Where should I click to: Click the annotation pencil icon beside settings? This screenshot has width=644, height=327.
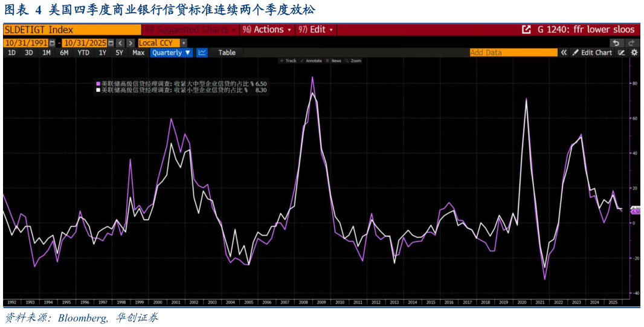click(621, 53)
